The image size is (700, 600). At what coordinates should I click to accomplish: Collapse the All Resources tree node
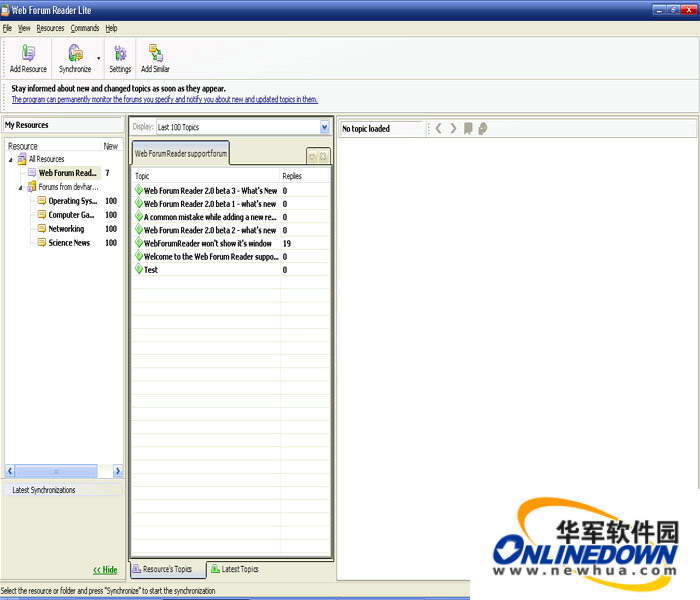[11, 159]
